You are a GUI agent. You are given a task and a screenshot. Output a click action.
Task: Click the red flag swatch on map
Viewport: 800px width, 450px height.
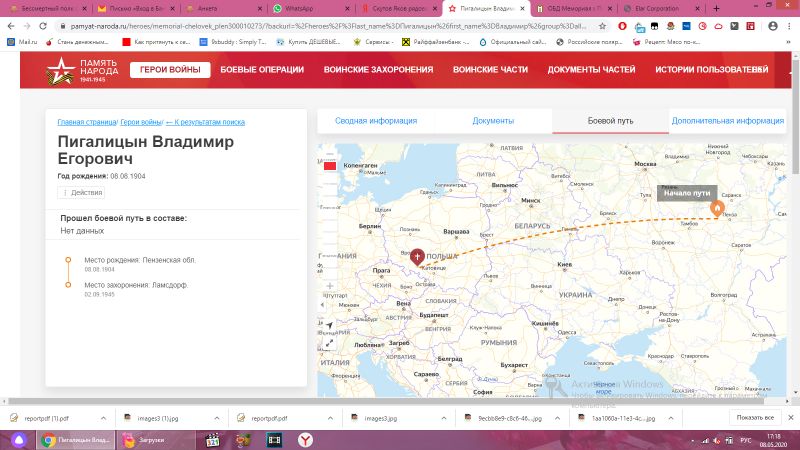coord(329,165)
